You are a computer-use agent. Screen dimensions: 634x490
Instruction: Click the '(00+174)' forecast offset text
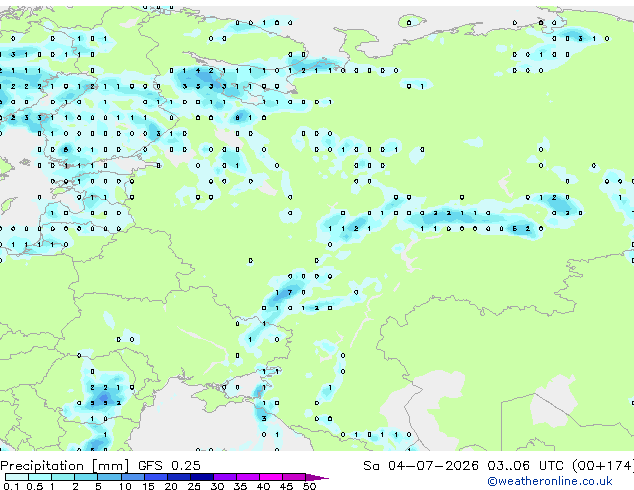pyautogui.click(x=603, y=466)
